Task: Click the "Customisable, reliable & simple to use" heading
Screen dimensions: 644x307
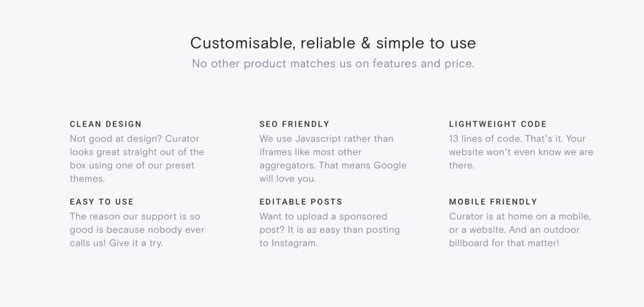Action: pyautogui.click(x=333, y=43)
